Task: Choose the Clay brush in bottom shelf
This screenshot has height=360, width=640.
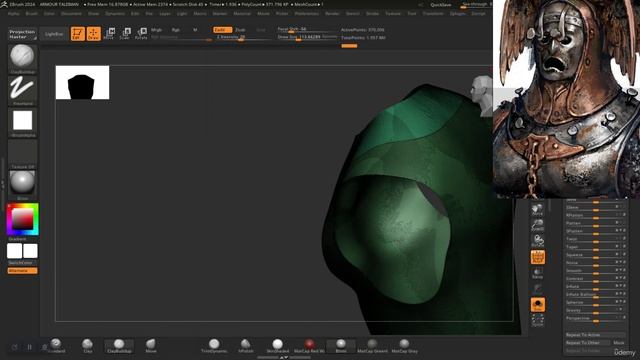Action: click(x=87, y=345)
